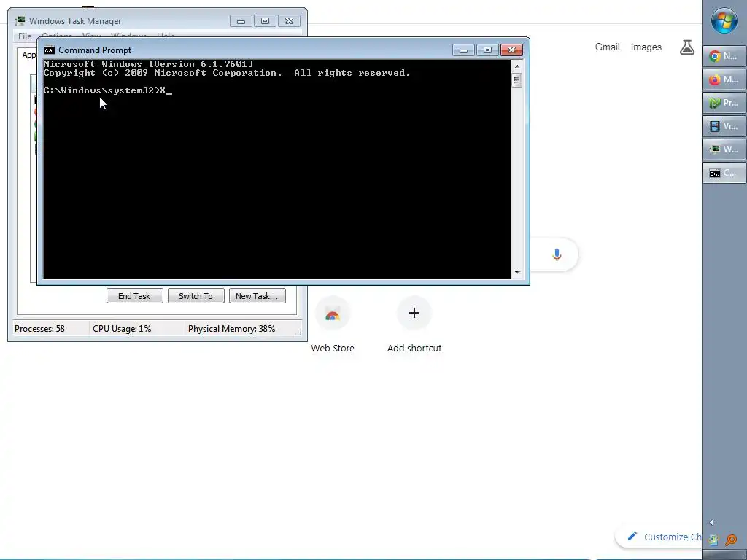Click the Task Manager title bar icon

point(20,21)
